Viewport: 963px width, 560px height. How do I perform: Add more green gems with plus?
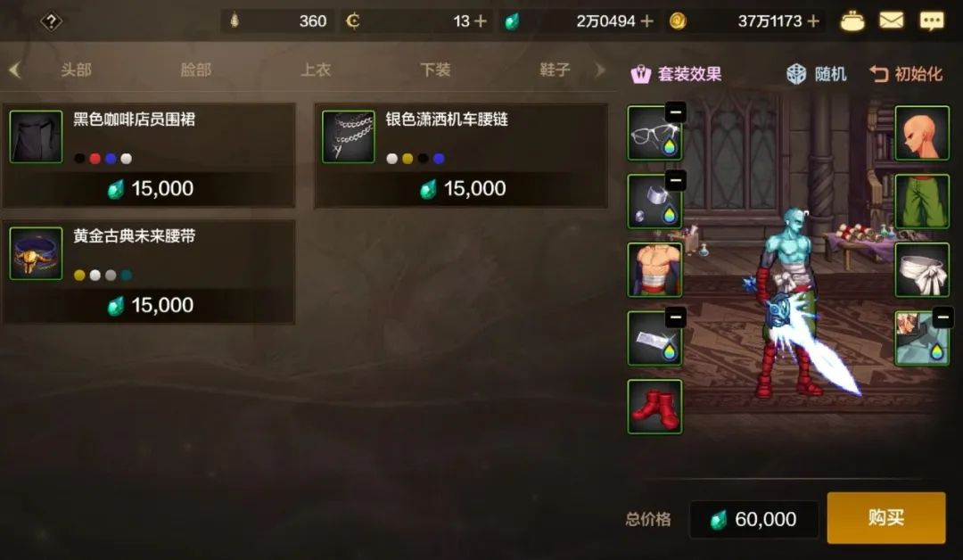[646, 21]
